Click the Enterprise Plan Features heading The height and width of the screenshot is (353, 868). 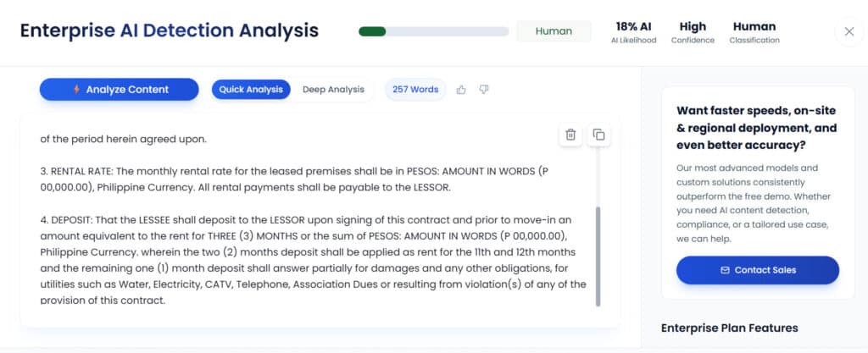pos(729,328)
